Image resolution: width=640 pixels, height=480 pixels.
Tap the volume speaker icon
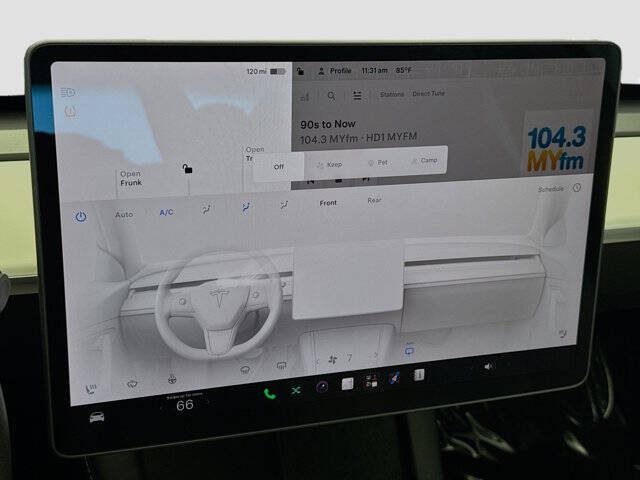(488, 367)
